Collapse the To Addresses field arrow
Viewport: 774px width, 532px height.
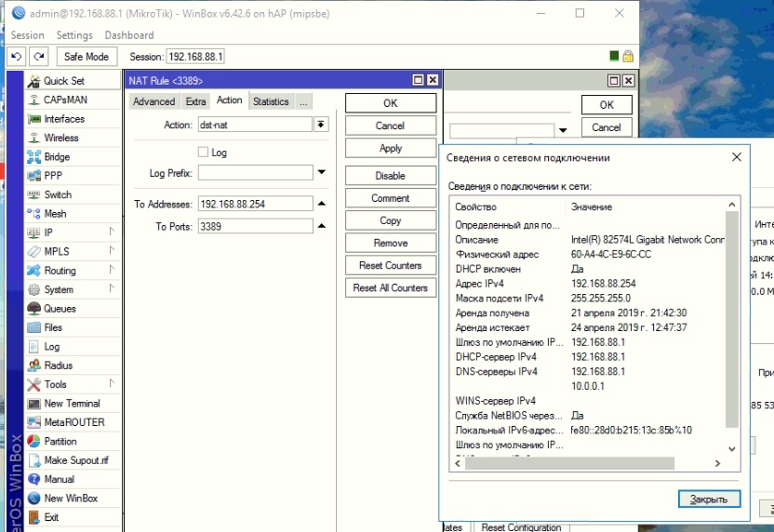321,204
